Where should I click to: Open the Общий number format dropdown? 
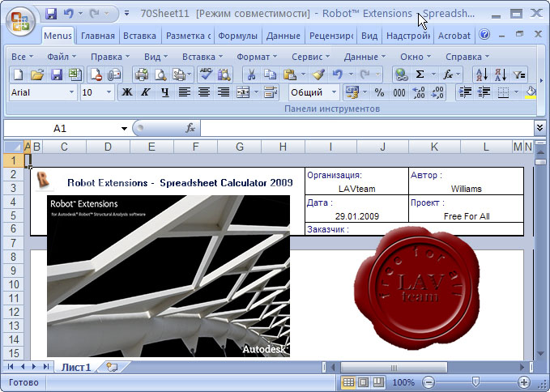[x=334, y=92]
